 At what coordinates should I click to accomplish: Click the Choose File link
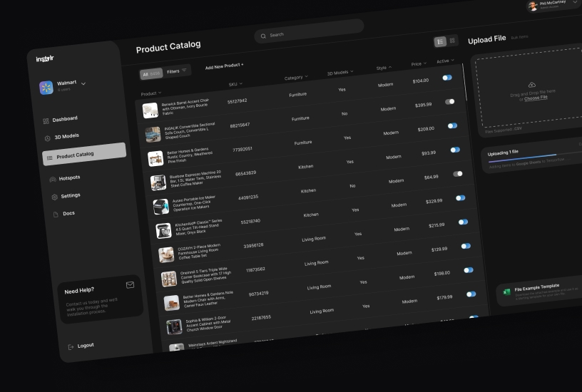536,98
